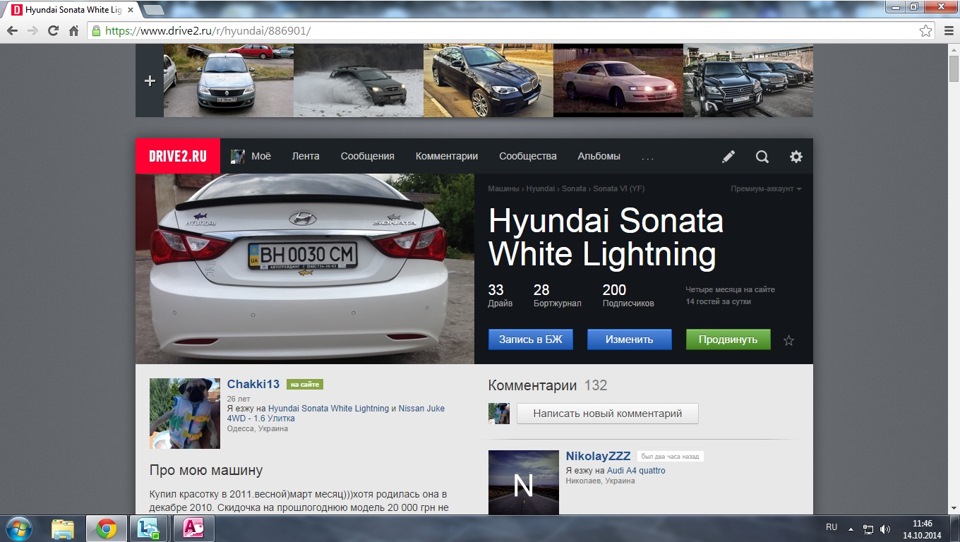
Task: Click the browser Forward arrow
Action: pos(32,31)
